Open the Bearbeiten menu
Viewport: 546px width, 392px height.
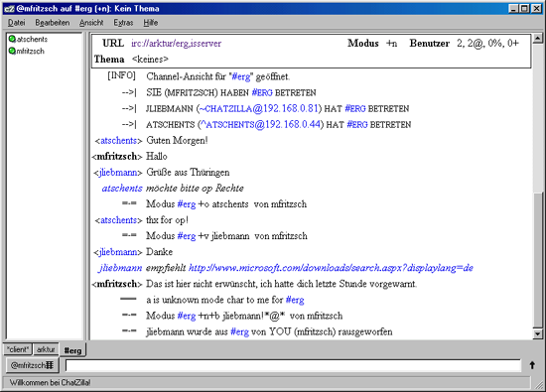point(53,23)
